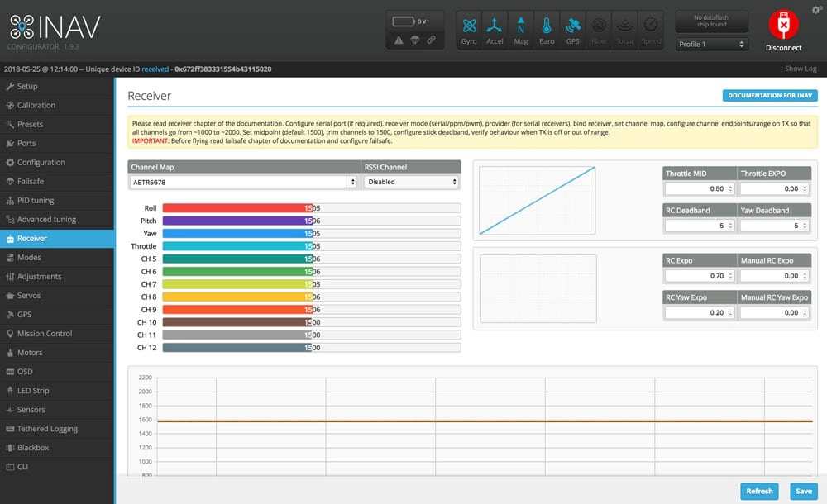Open the RSSI Channel Disabled dropdown
827x504 pixels.
click(x=411, y=182)
